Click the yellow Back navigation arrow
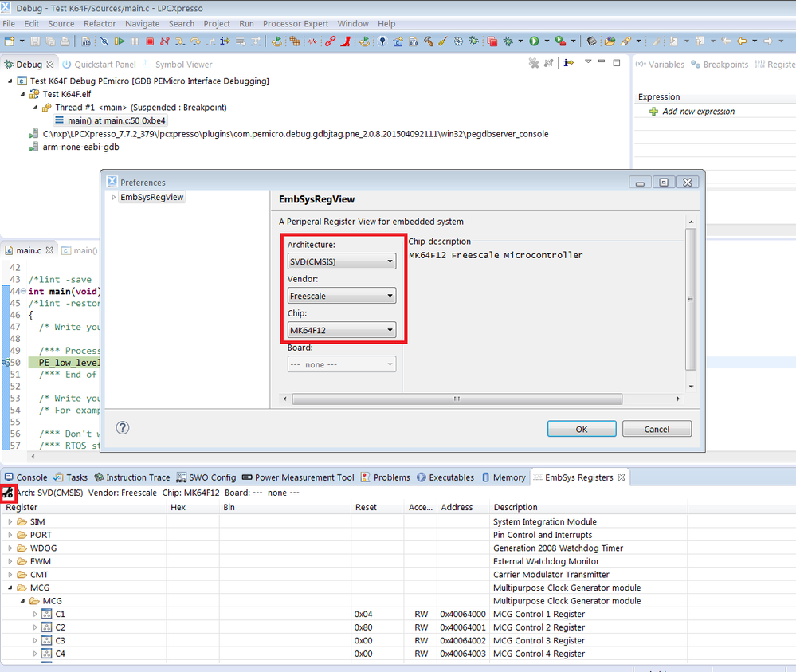Screen dimensions: 796x672 (x=742, y=41)
